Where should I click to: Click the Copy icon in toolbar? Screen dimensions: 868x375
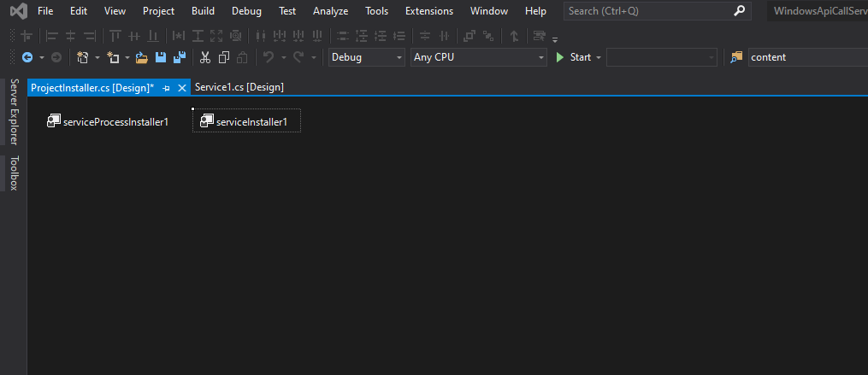(x=224, y=57)
